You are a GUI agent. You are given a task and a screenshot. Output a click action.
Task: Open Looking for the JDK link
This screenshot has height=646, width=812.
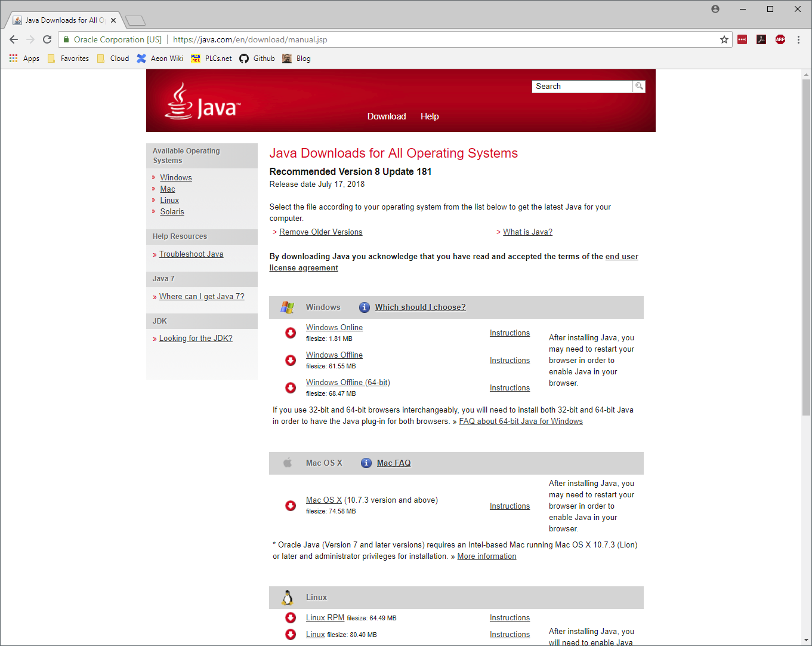[196, 339]
